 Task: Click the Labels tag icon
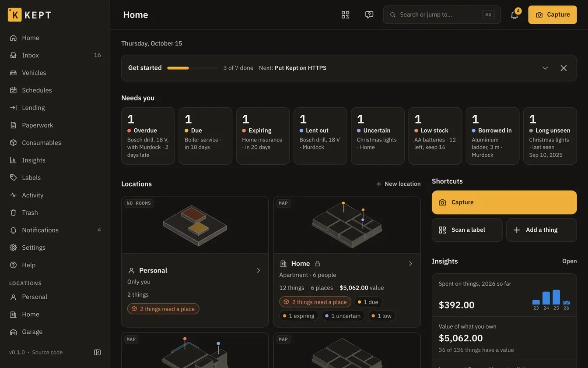click(14, 178)
